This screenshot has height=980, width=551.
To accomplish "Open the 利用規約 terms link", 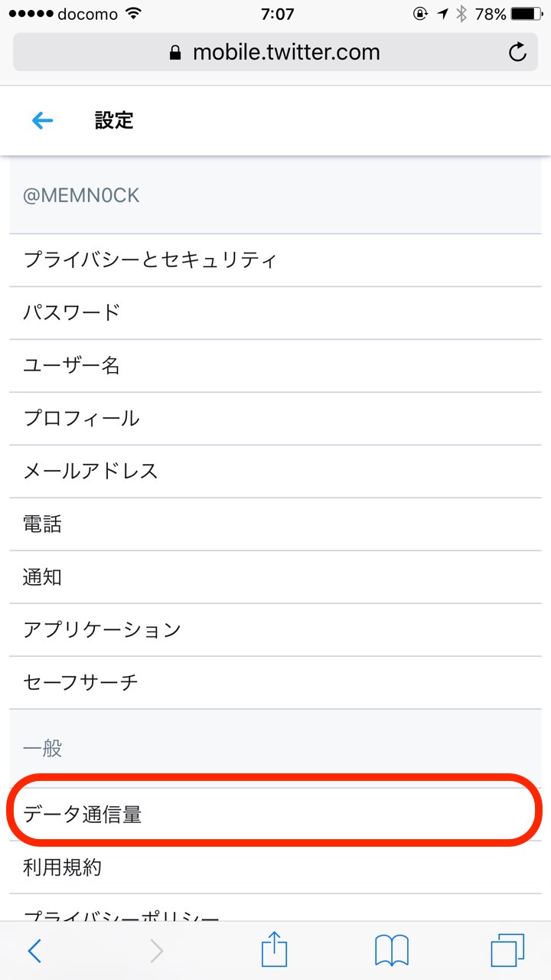I will [x=62, y=867].
